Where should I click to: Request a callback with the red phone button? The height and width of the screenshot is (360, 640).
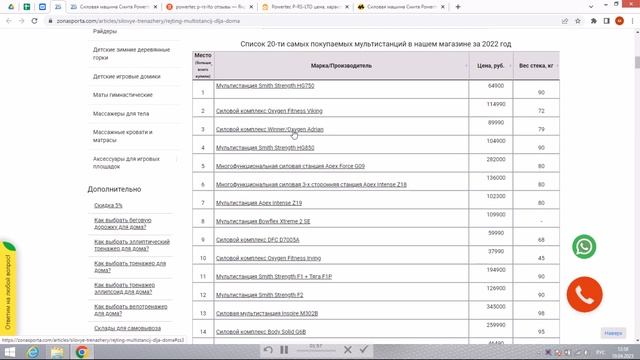coord(584,294)
